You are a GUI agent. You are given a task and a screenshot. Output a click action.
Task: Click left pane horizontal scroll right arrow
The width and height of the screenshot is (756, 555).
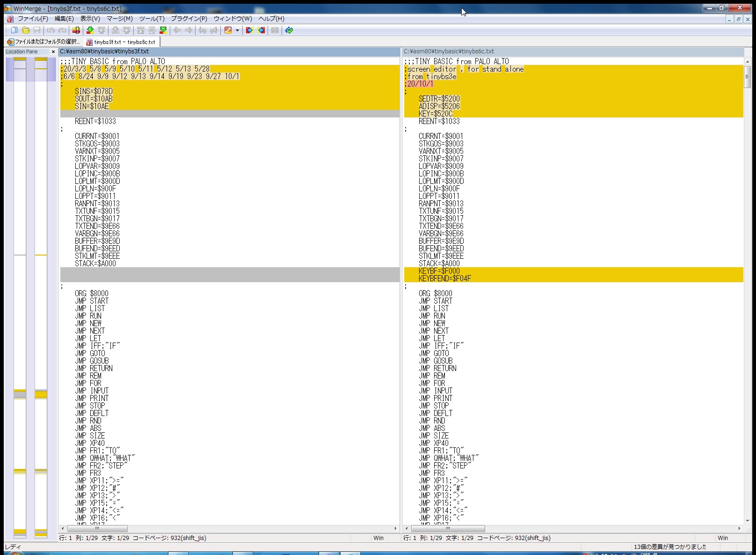point(396,528)
